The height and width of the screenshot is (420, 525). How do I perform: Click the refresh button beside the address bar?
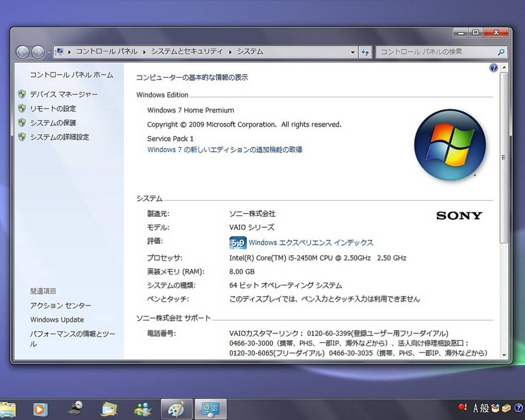click(366, 52)
